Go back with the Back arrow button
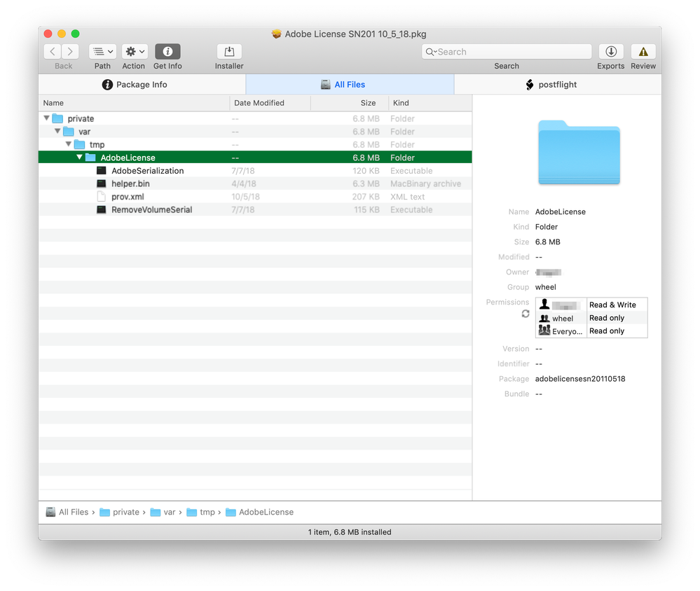Viewport: 700px width, 591px height. point(53,52)
